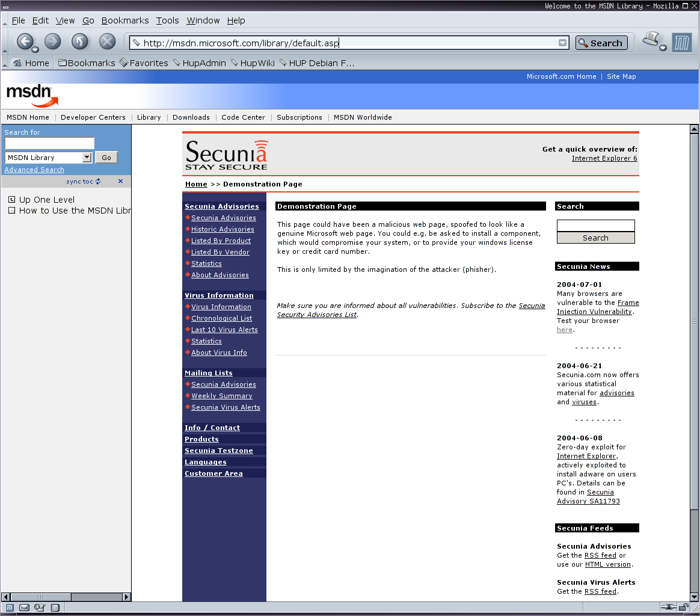The height and width of the screenshot is (616, 700).
Task: Open the View menu
Action: [x=65, y=20]
